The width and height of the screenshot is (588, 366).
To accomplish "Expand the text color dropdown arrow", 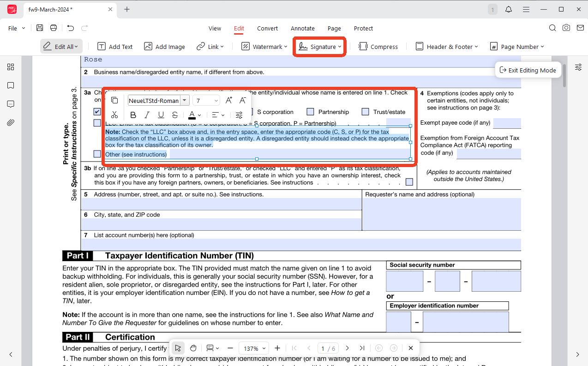I will tap(199, 115).
